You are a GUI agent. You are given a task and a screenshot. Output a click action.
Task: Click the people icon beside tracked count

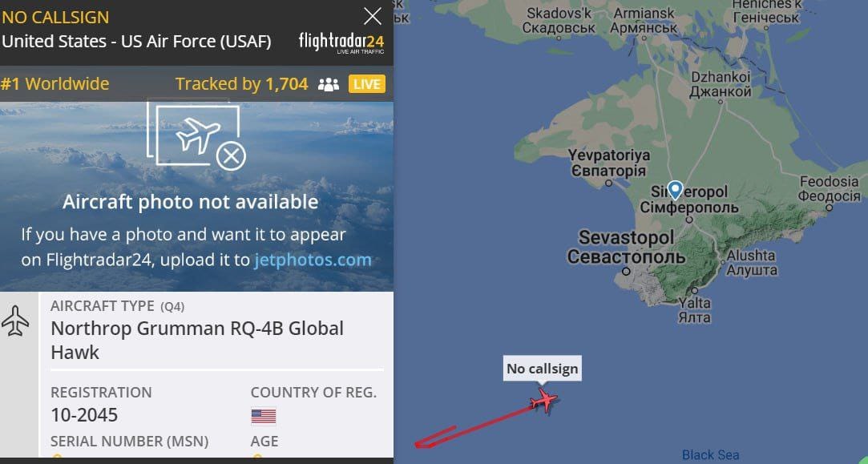pyautogui.click(x=329, y=84)
